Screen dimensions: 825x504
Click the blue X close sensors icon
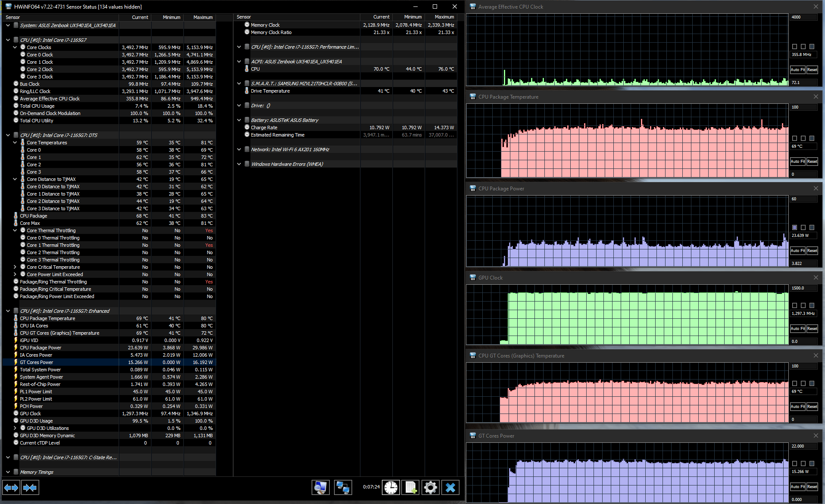(450, 488)
